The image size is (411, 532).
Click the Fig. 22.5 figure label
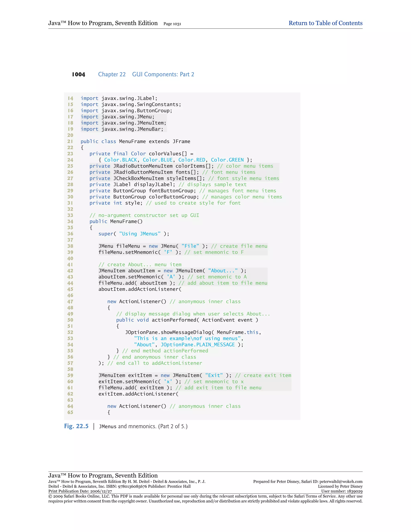pos(76,426)
